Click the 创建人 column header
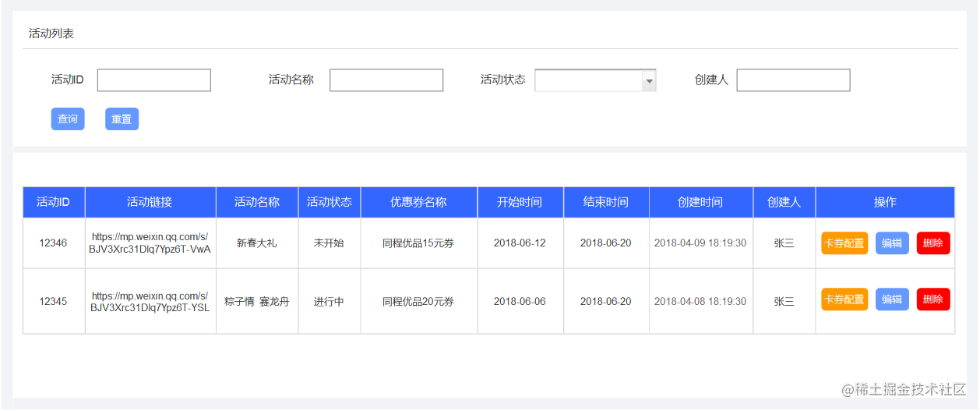Image resolution: width=980 pixels, height=411 pixels. coord(784,202)
